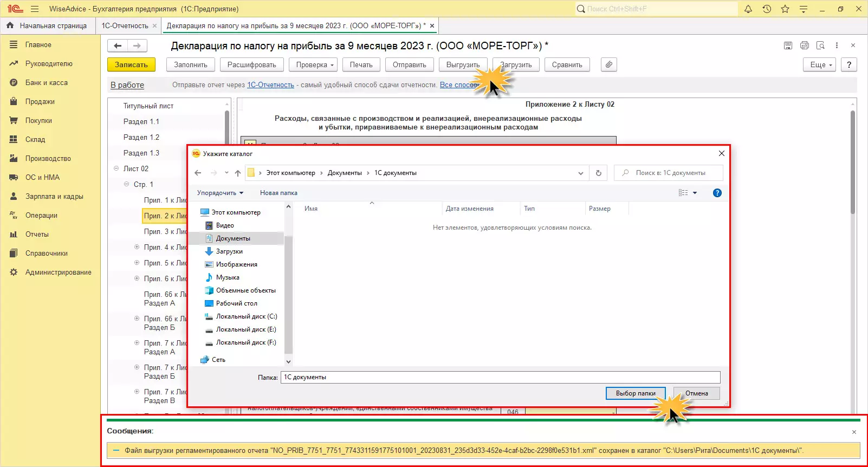The width and height of the screenshot is (868, 467).
Task: Open the three-dot more options icon
Action: click(x=837, y=46)
